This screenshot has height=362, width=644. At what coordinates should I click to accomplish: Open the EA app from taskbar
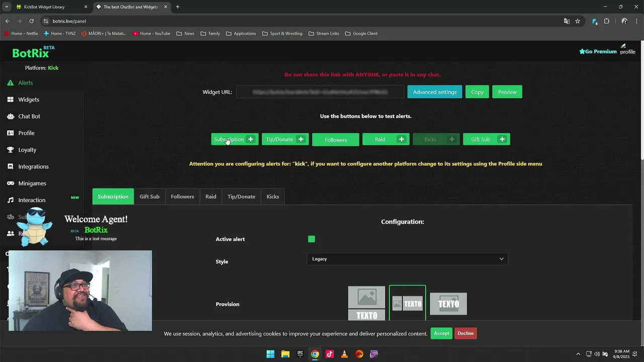click(x=359, y=354)
